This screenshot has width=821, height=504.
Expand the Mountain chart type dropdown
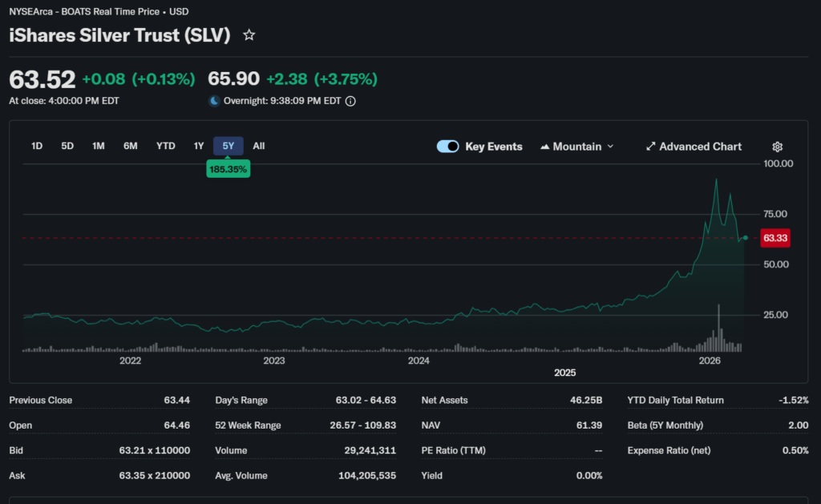(x=610, y=147)
